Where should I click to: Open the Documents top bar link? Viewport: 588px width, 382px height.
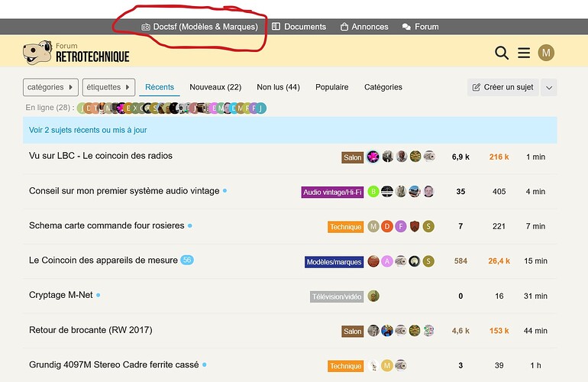click(299, 27)
